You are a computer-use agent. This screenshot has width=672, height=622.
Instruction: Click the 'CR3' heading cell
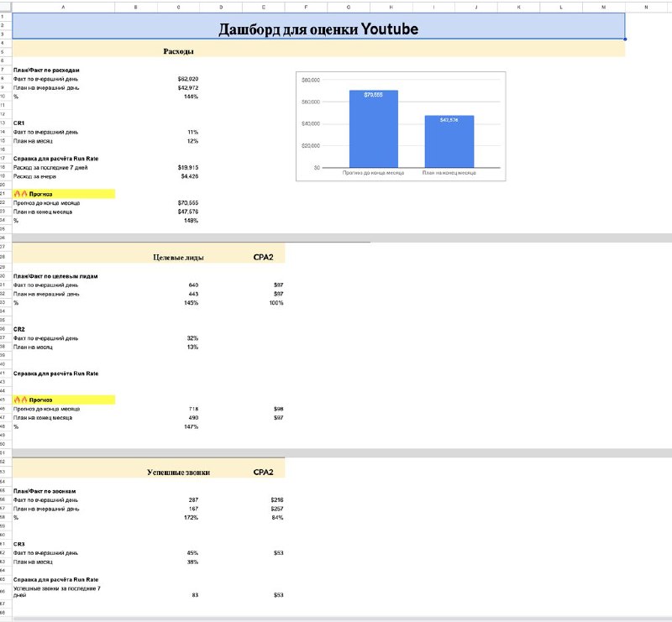point(18,545)
